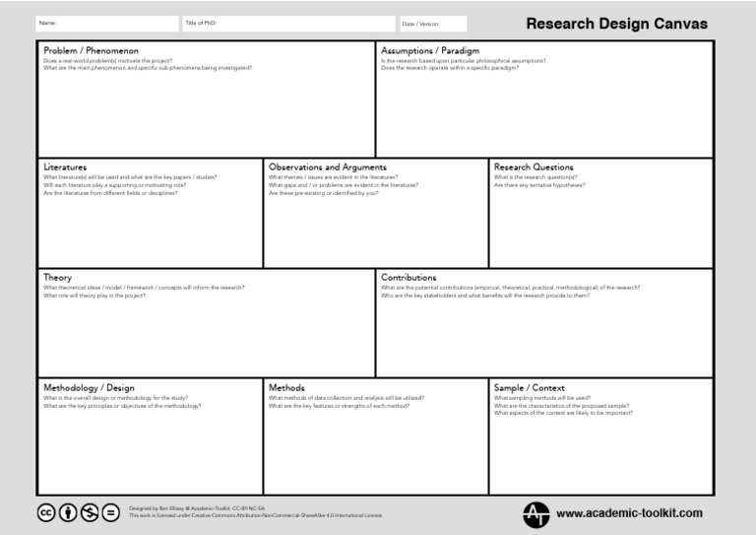Select the Methods heading
The height and width of the screenshot is (535, 756).
point(286,388)
